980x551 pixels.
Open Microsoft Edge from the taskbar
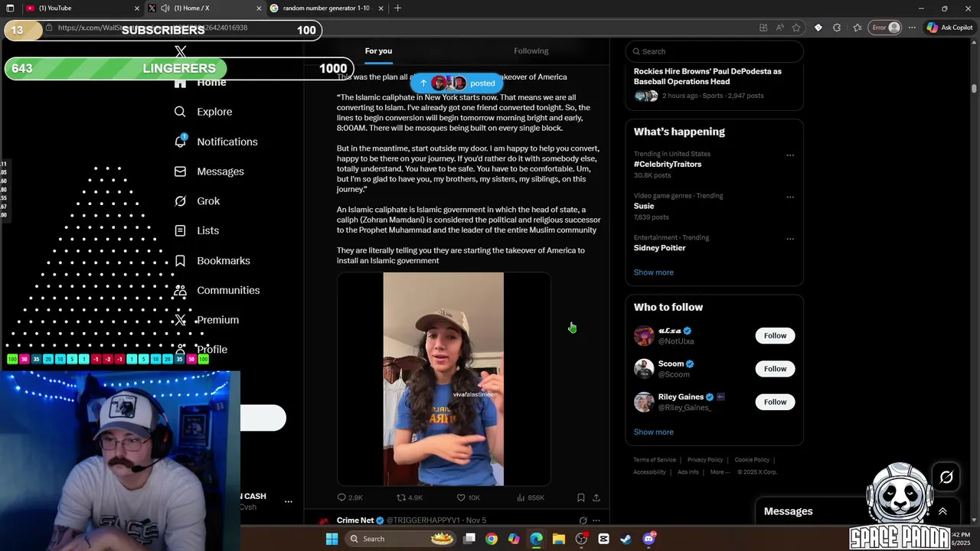[536, 539]
